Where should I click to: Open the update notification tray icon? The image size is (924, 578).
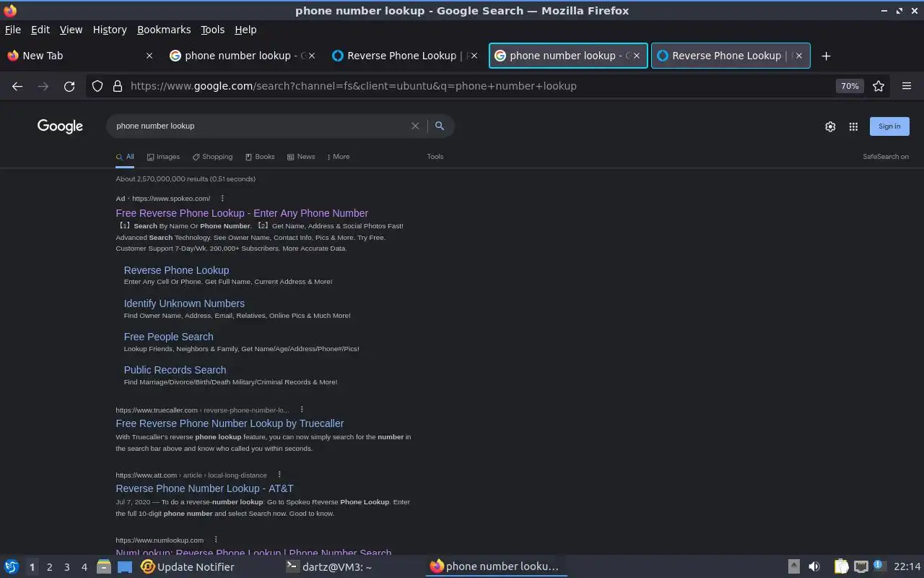[879, 566]
